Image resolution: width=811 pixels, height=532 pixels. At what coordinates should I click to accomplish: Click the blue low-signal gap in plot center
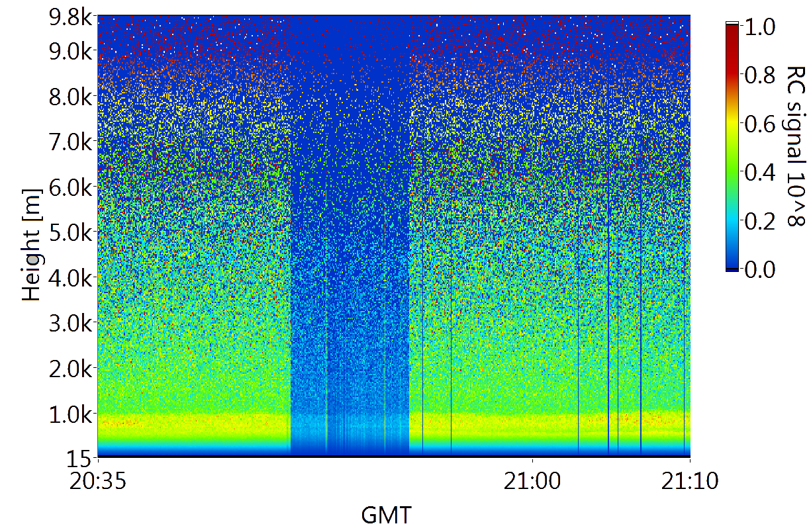click(x=350, y=265)
